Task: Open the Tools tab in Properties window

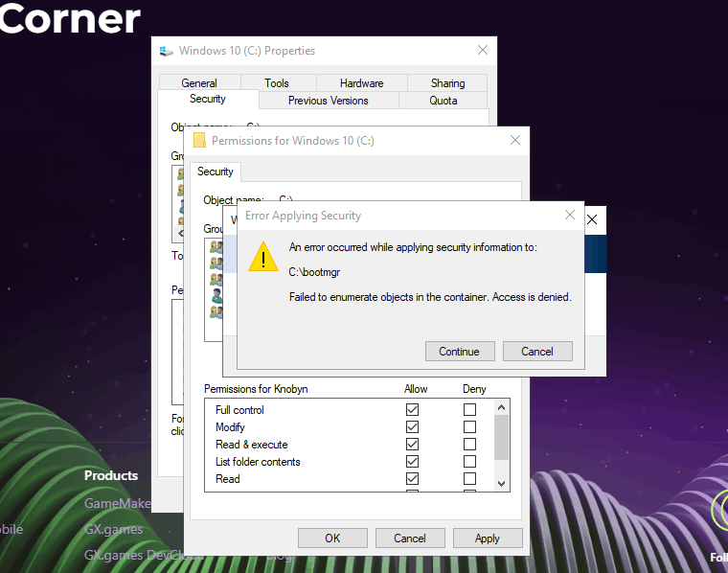Action: point(277,83)
